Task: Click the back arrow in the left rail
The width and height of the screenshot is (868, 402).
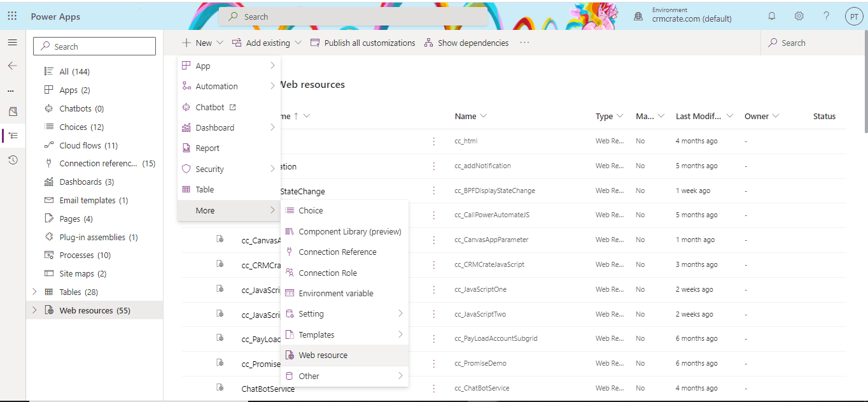Action: point(12,65)
